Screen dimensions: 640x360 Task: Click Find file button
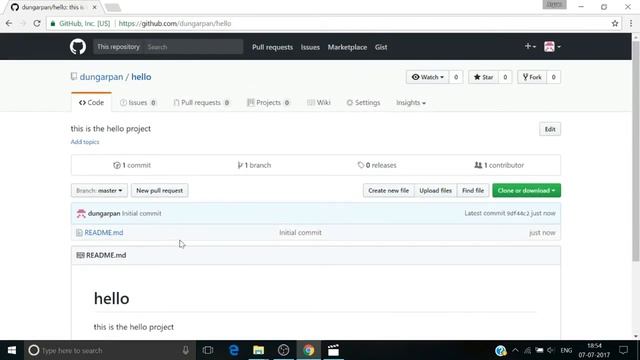coord(473,191)
